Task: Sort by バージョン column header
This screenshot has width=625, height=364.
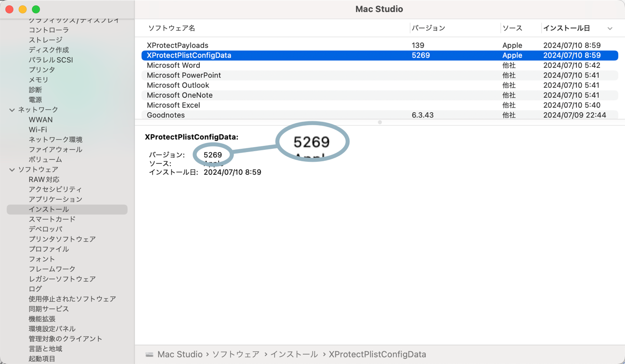Action: point(429,28)
